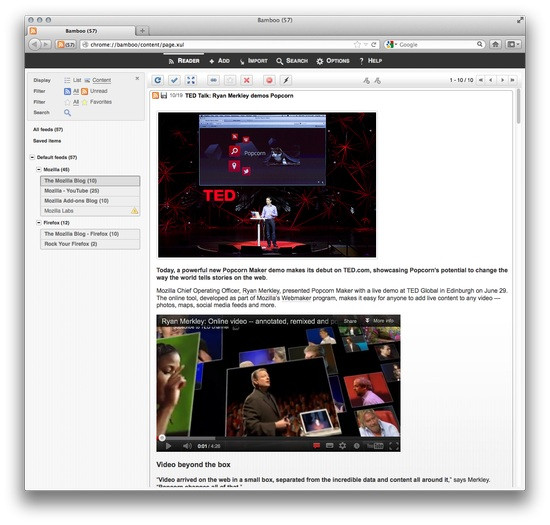Click the video volume speaker icon
This screenshot has width=550, height=525.
click(x=187, y=446)
